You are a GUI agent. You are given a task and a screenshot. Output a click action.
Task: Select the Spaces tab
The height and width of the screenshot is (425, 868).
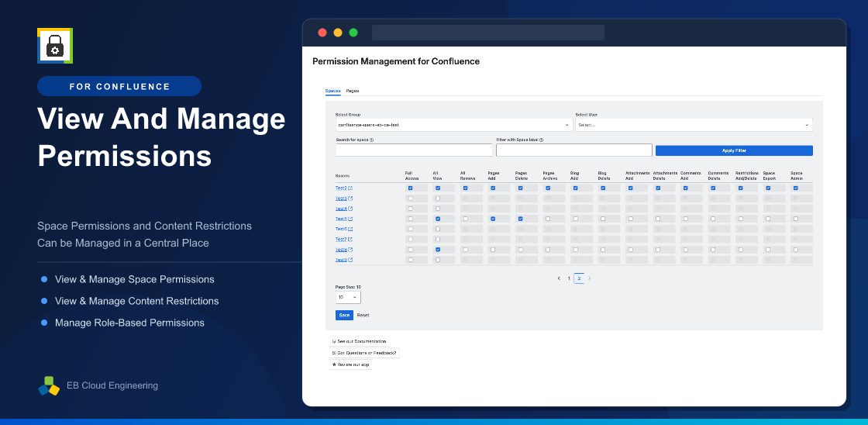click(x=332, y=91)
